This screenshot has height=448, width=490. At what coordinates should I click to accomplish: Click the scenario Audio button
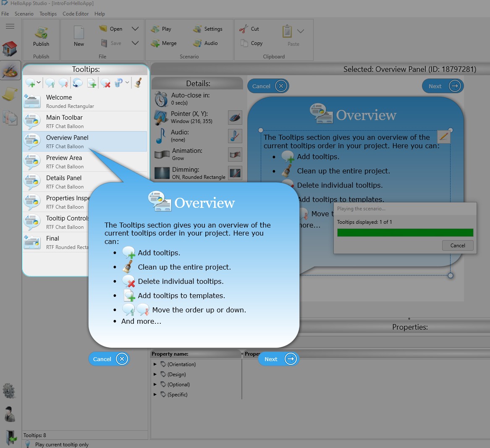click(x=205, y=43)
